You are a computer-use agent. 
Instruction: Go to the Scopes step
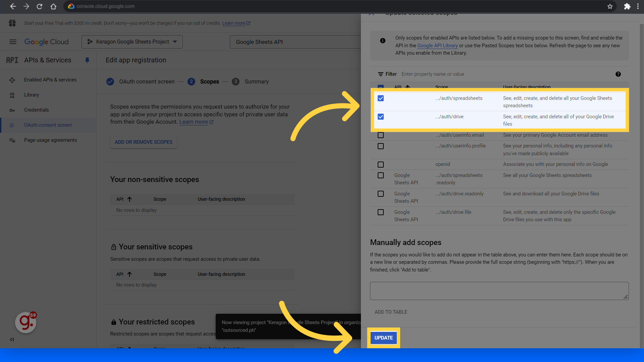pyautogui.click(x=203, y=81)
